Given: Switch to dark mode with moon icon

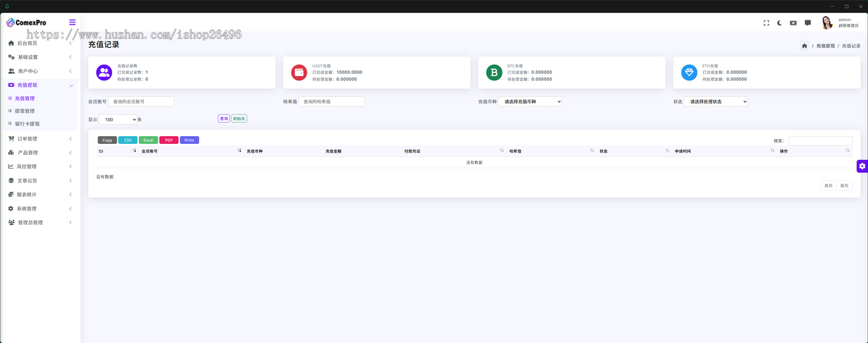Looking at the screenshot, I should tap(780, 23).
